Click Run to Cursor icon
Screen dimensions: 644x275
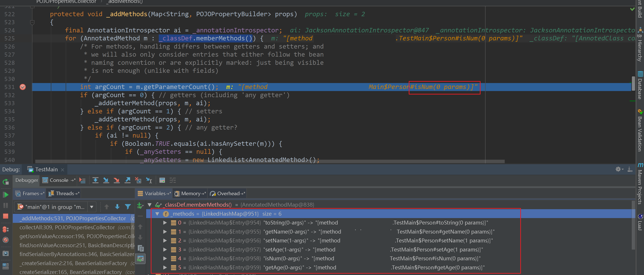tap(149, 180)
